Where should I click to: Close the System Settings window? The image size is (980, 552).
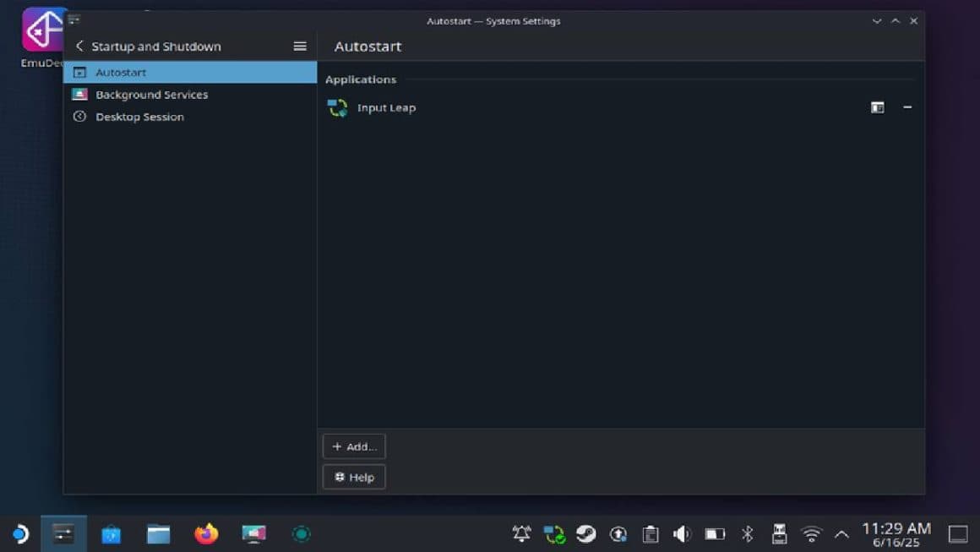[914, 20]
